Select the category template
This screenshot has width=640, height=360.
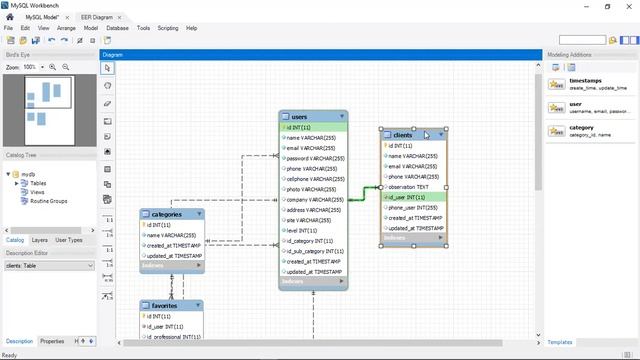pyautogui.click(x=590, y=131)
